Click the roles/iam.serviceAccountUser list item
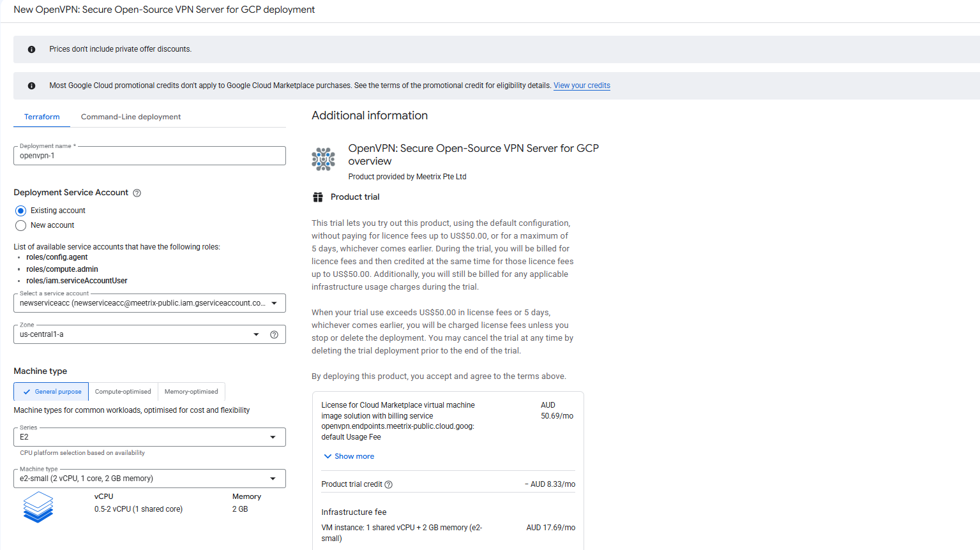Viewport: 980px width, 550px height. point(77,281)
